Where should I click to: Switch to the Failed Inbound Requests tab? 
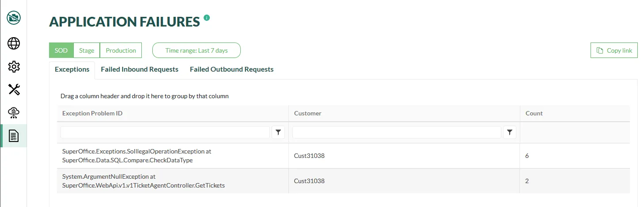coord(140,69)
